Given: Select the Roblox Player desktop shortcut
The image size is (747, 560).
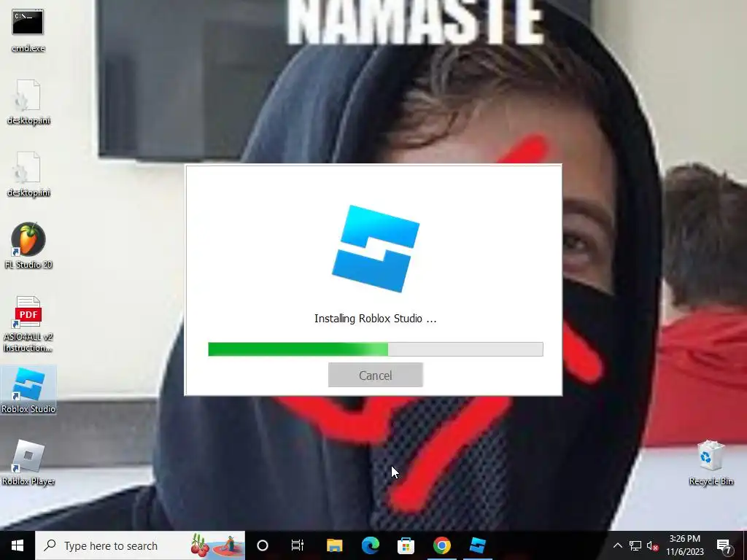Looking at the screenshot, I should point(28,462).
